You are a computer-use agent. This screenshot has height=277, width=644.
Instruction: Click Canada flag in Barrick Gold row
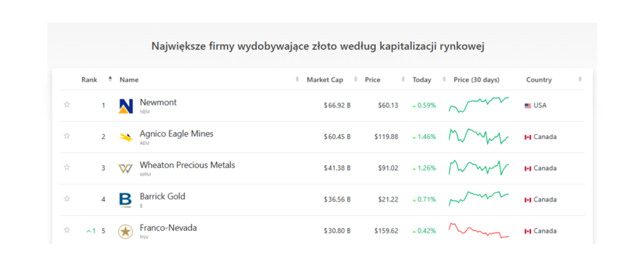pos(528,200)
